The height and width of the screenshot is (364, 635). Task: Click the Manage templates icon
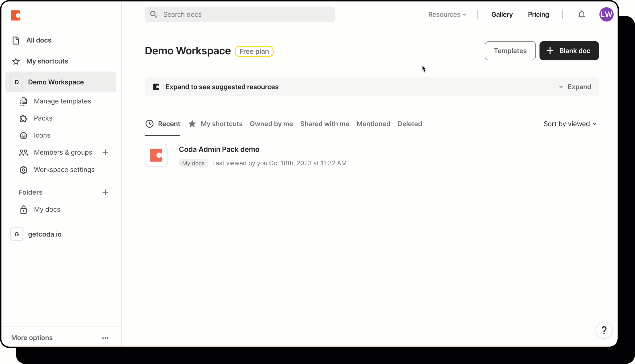point(23,101)
